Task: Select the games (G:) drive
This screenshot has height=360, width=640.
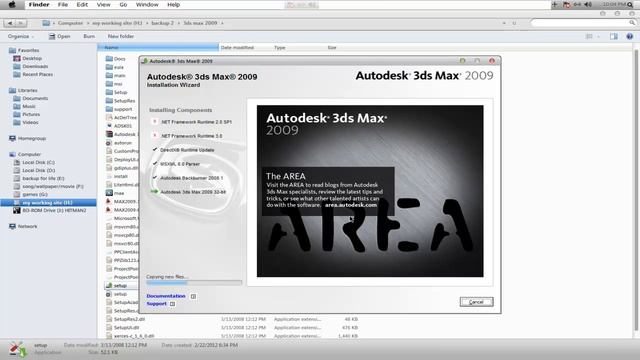Action: tap(31, 195)
